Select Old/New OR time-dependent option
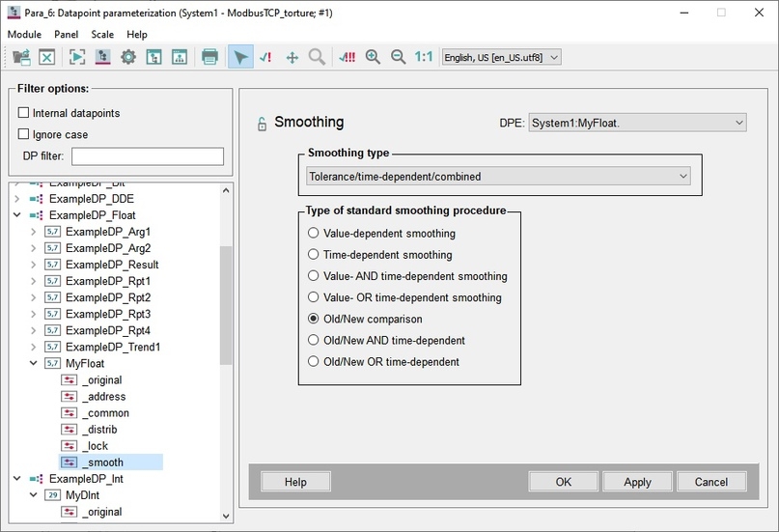The width and height of the screenshot is (779, 532). [313, 361]
